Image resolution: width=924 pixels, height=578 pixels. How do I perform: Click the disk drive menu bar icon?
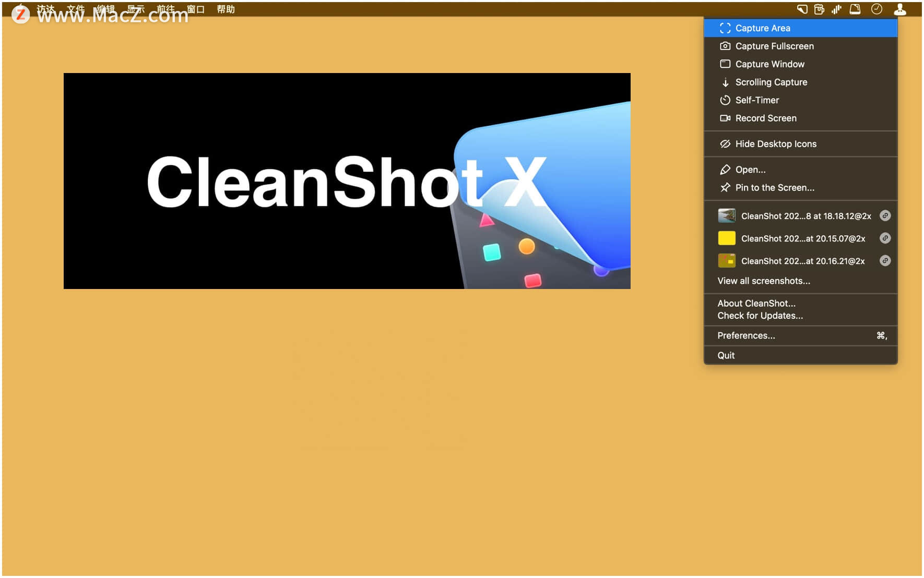(855, 9)
